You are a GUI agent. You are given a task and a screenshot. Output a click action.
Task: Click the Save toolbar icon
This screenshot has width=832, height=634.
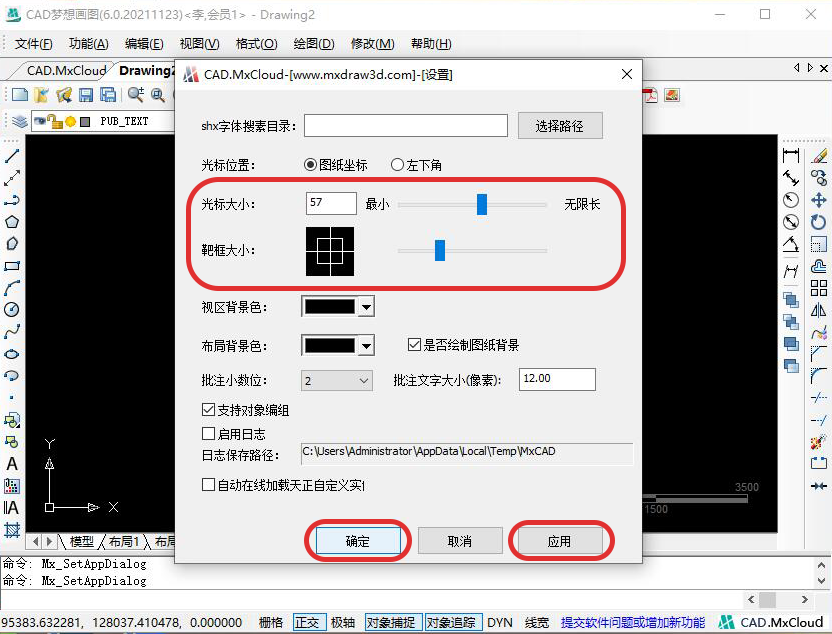click(85, 95)
